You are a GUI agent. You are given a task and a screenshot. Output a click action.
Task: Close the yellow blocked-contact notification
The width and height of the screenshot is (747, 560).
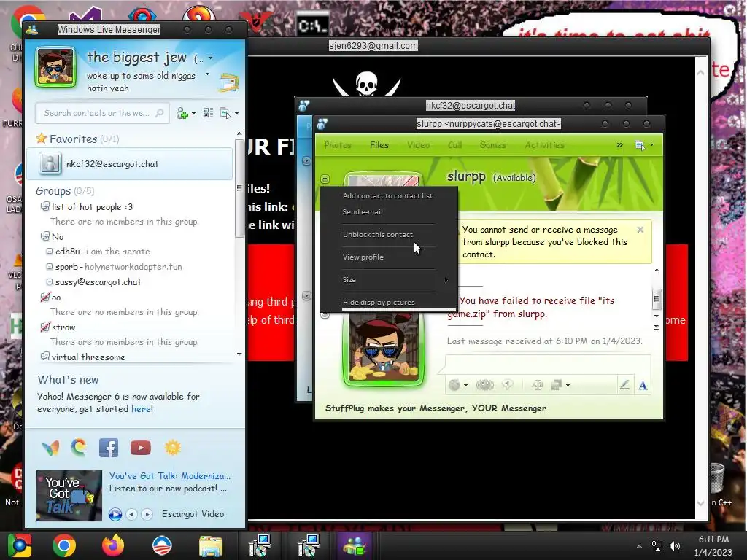tap(640, 230)
